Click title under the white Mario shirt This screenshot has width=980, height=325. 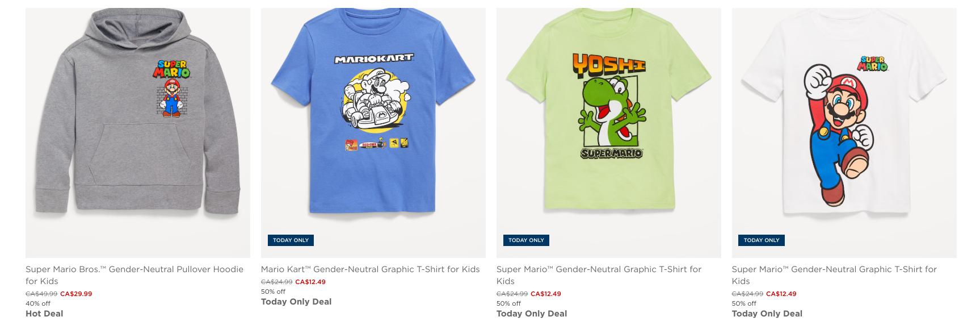(834, 275)
